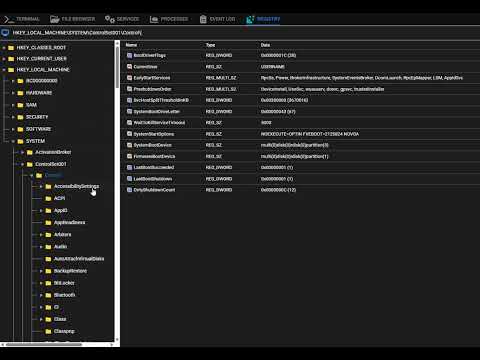This screenshot has width=480, height=360.
Task: Click REG_DWORD type in BootDriverFlags row
Action: [219, 55]
